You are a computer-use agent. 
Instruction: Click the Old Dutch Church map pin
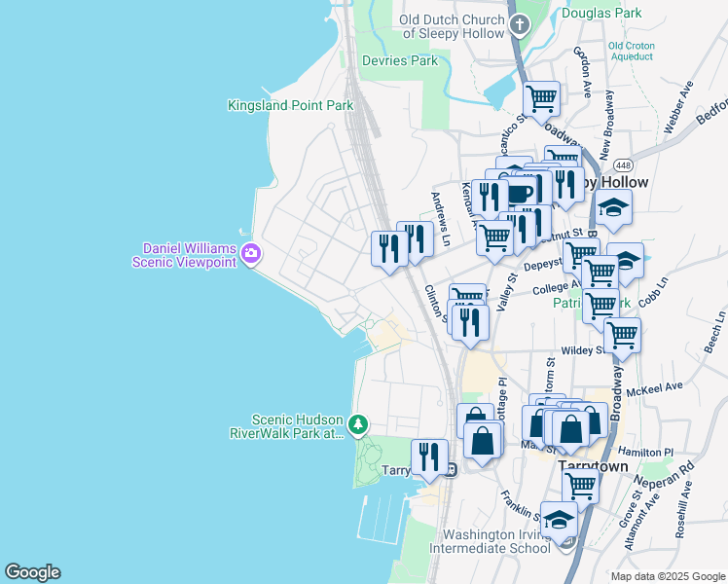520,24
